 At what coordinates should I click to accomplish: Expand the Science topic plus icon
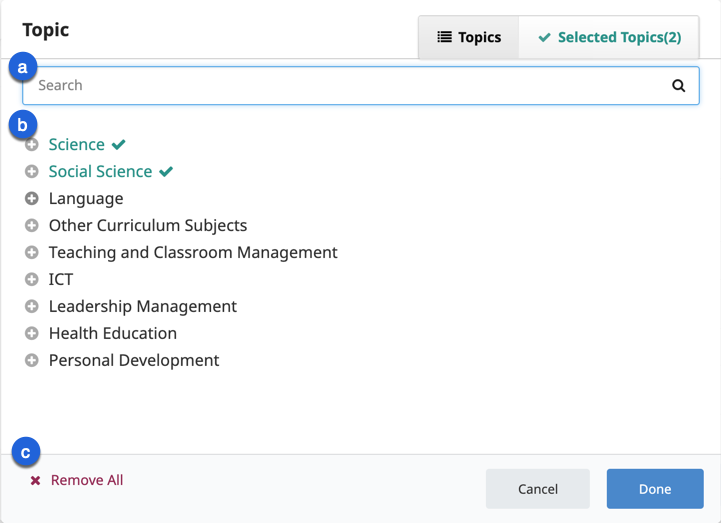(x=32, y=145)
